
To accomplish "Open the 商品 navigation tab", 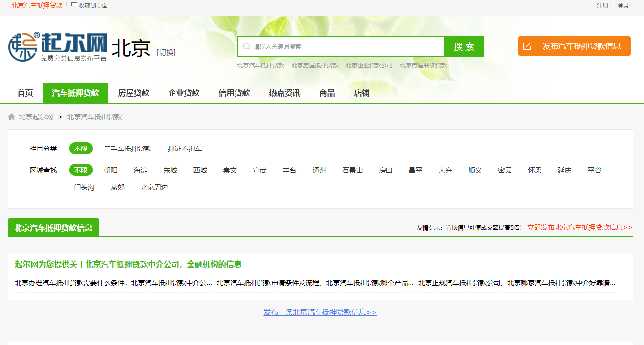I will pos(327,93).
